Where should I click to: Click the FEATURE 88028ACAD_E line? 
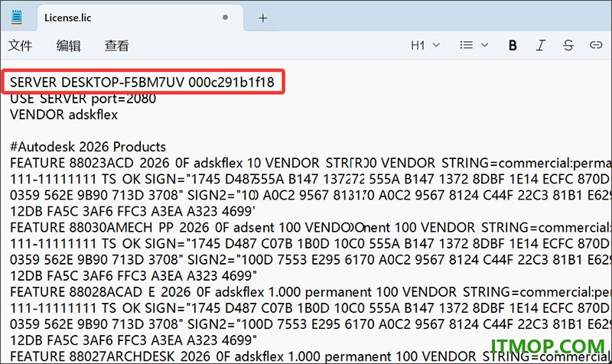point(311,292)
